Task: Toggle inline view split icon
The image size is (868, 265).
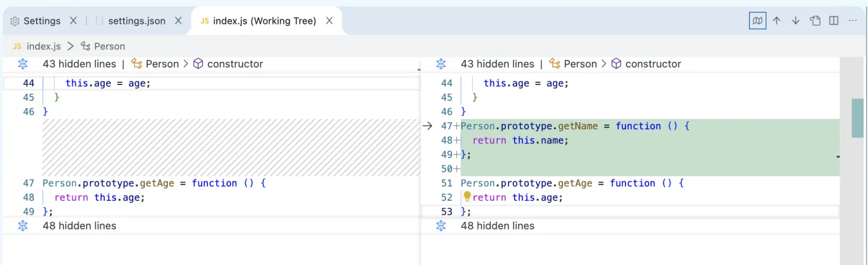Action: point(834,21)
